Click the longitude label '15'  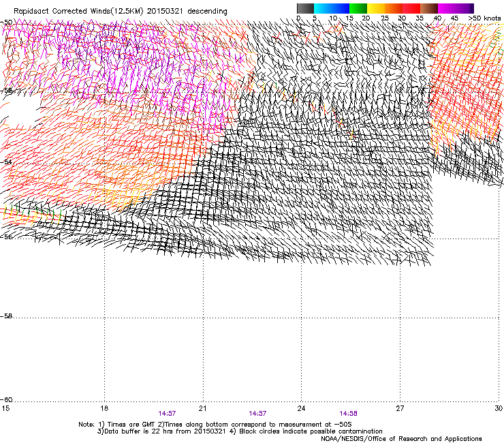pos(5,408)
